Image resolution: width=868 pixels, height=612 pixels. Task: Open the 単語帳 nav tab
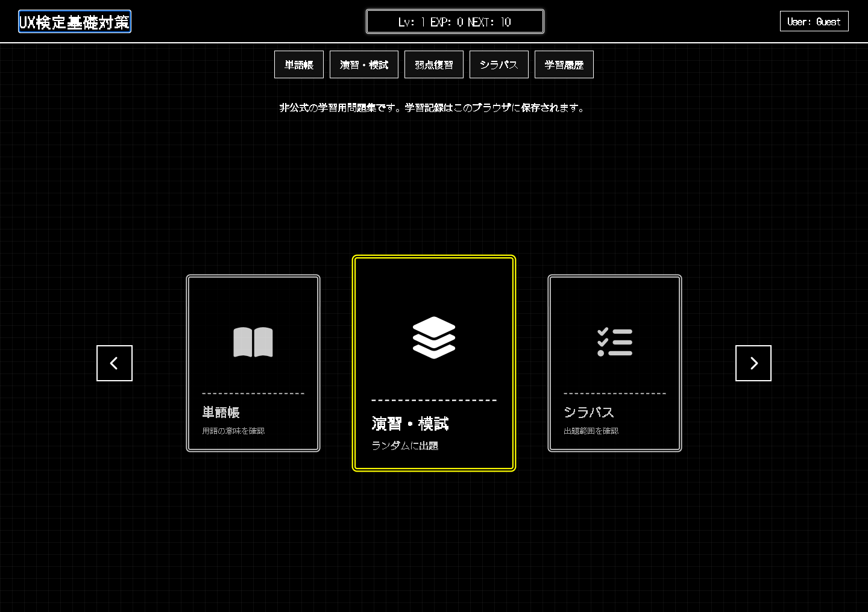(x=299, y=64)
